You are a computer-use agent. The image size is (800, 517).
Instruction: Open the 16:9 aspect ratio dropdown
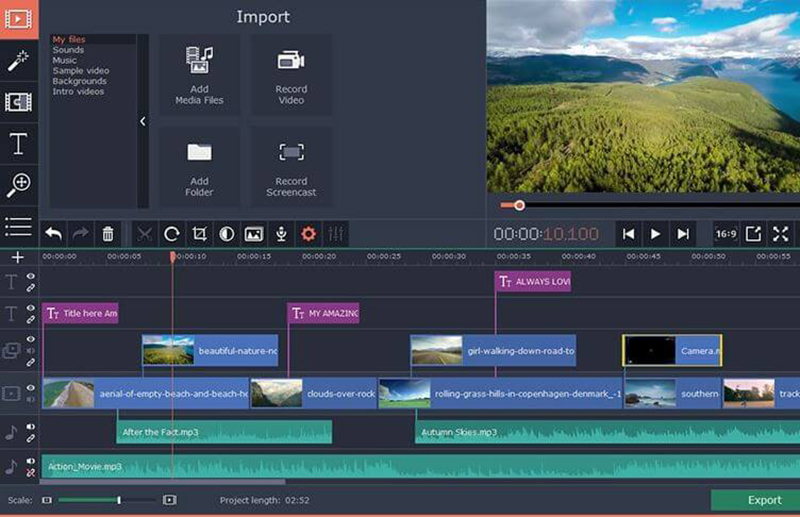click(726, 234)
